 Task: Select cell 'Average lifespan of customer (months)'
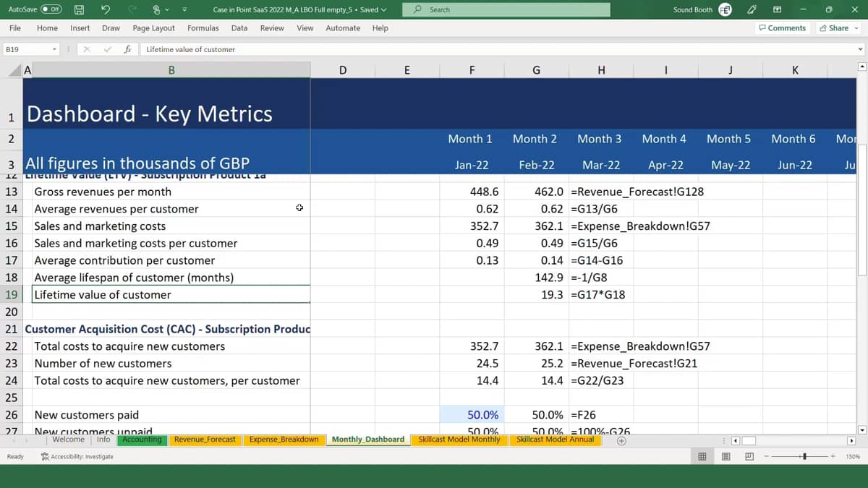(171, 278)
